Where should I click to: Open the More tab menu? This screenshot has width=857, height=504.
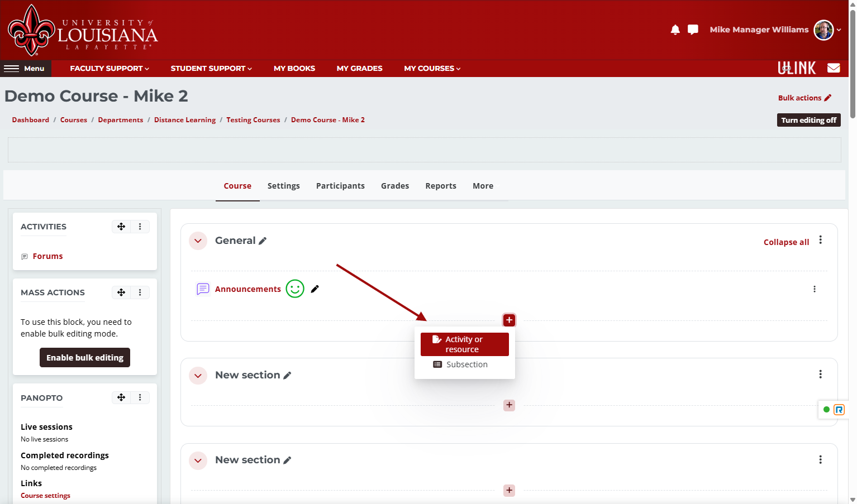(x=483, y=186)
